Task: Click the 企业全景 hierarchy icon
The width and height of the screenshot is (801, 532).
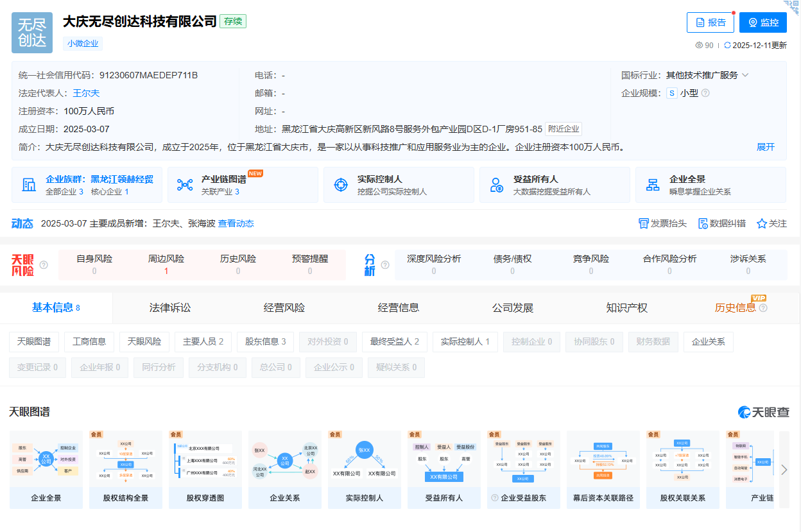Action: 653,185
